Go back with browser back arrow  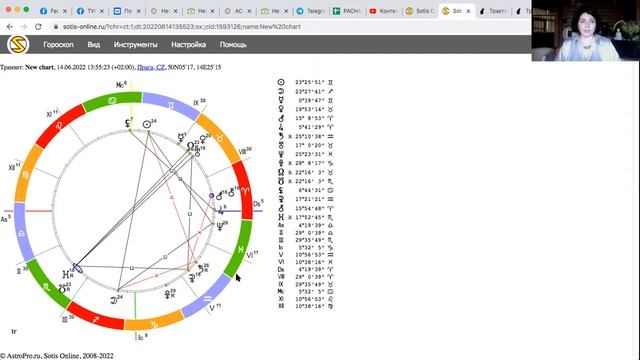[x=10, y=27]
